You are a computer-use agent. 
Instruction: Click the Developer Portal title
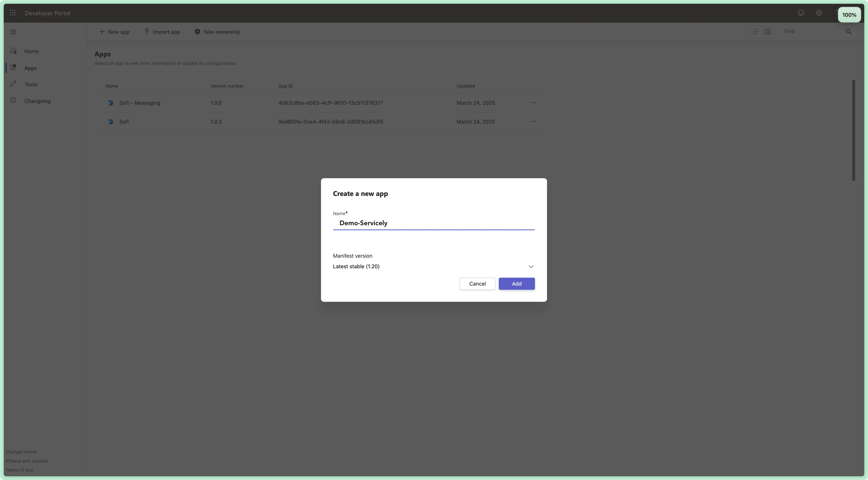coord(47,13)
